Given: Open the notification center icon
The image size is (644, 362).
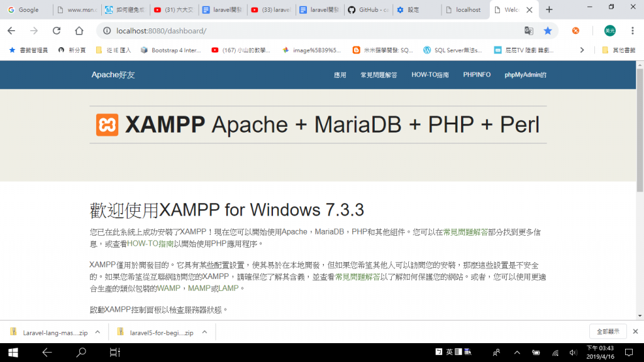Looking at the screenshot, I should click(x=629, y=353).
